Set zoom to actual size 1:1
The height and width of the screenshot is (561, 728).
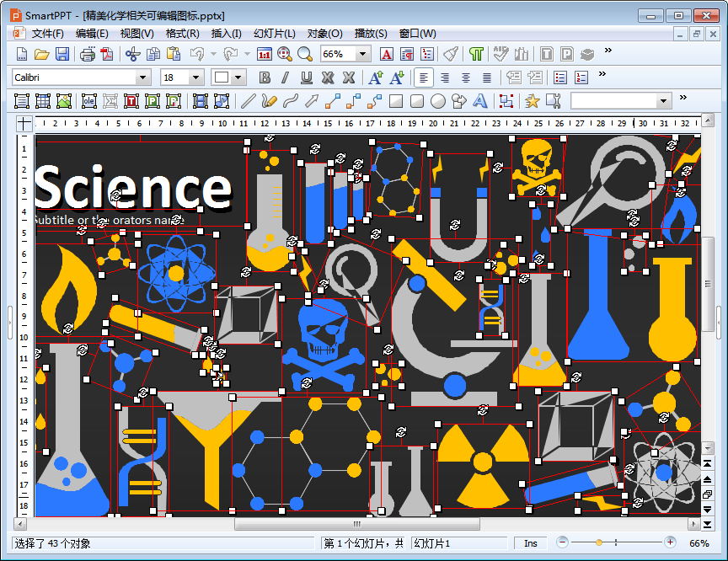pyautogui.click(x=265, y=54)
